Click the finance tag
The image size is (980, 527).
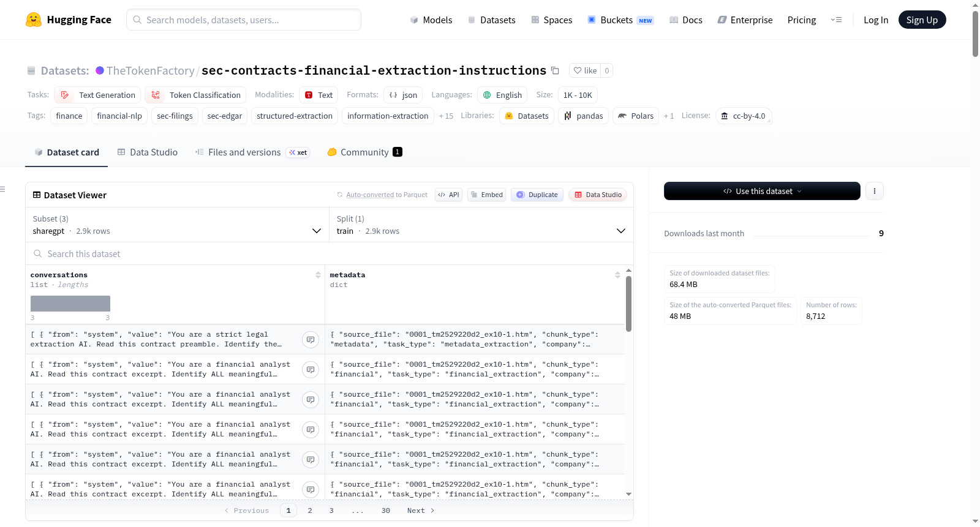69,116
